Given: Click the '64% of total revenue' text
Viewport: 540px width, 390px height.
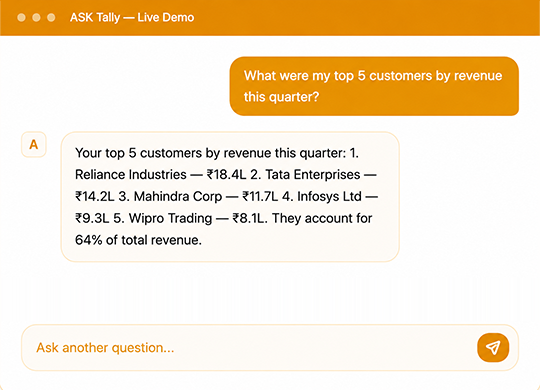Looking at the screenshot, I should tap(138, 240).
